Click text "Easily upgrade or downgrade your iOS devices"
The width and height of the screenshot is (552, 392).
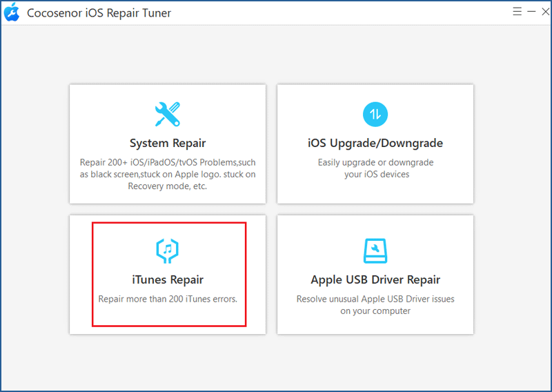[375, 168]
